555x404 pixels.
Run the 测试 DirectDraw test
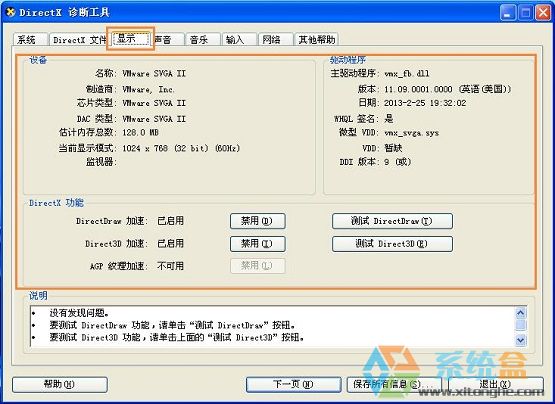coord(392,221)
